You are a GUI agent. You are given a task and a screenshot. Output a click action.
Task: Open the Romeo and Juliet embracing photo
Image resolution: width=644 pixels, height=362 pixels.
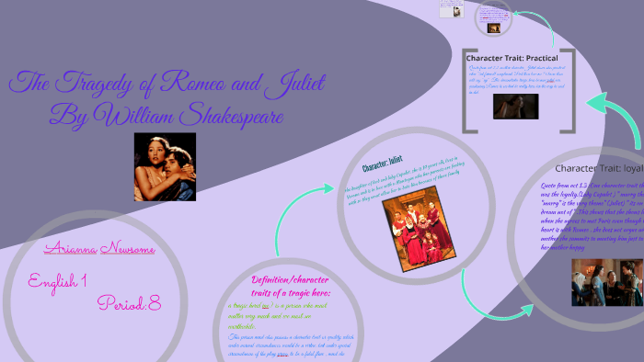pyautogui.click(x=165, y=167)
